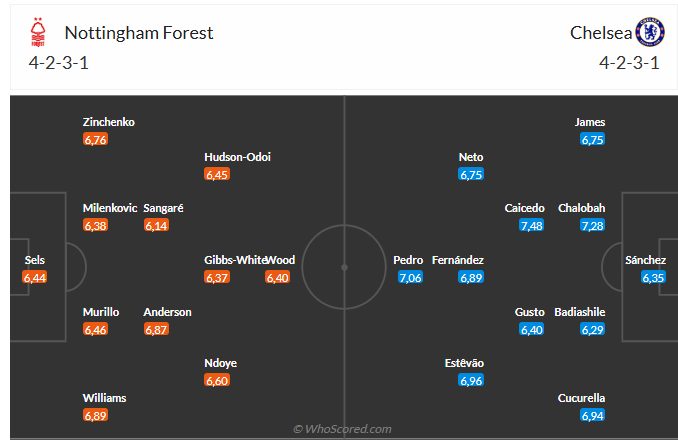Click Estêvão's 6,96 rating badge
The width and height of the screenshot is (678, 440).
pyautogui.click(x=471, y=381)
